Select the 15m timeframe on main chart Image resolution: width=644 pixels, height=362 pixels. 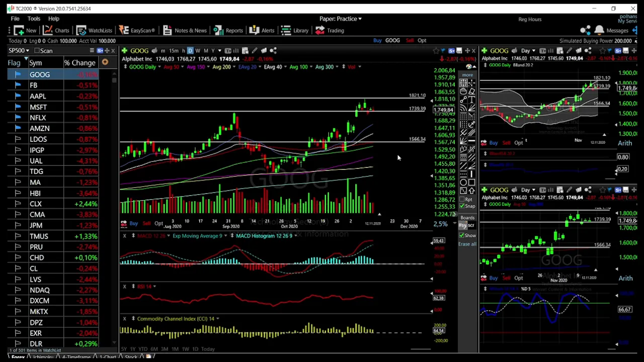(173, 51)
